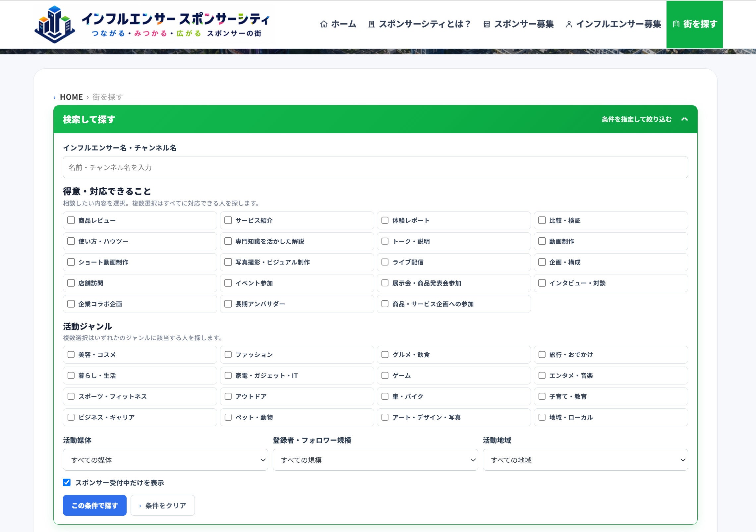Click the 条件をクリア button

point(163,505)
